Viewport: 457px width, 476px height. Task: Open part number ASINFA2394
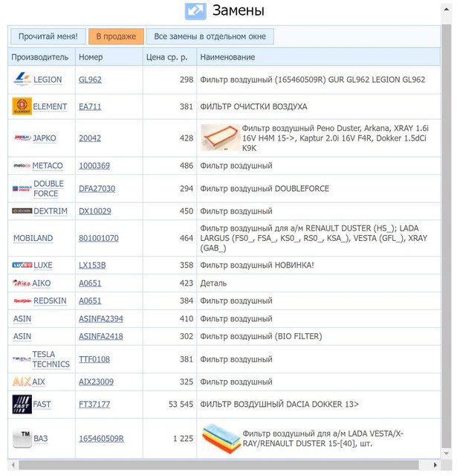(101, 319)
